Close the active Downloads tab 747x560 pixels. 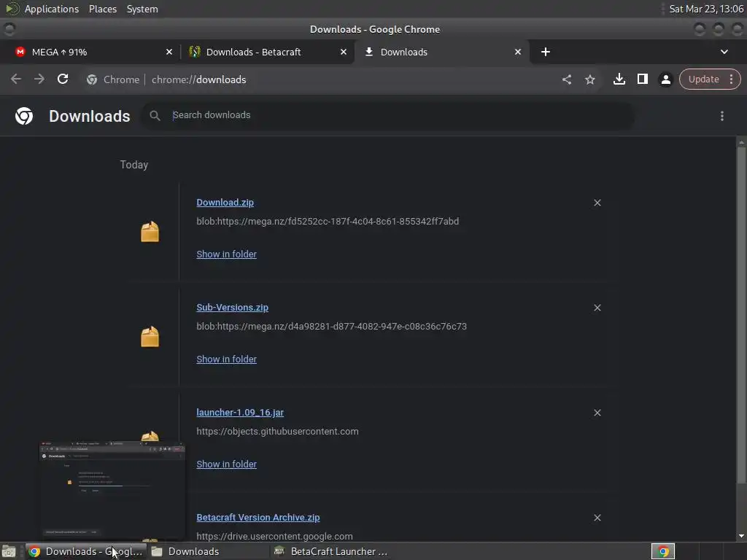[518, 52]
